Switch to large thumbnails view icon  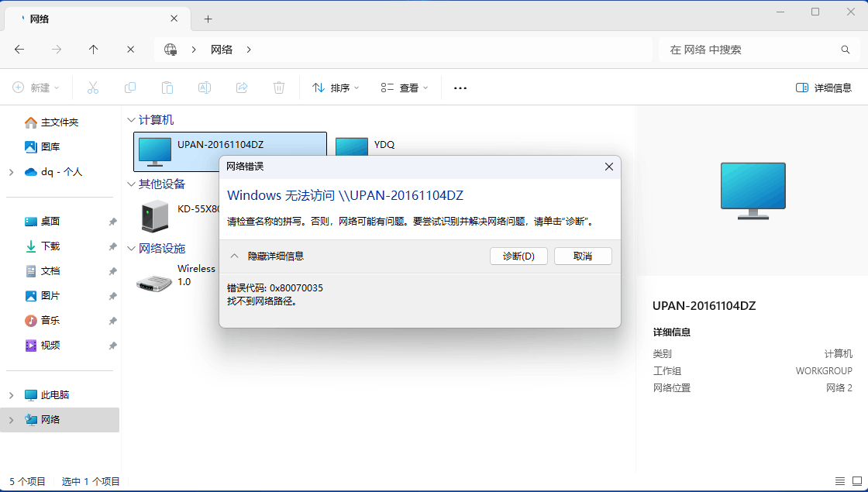[x=856, y=481]
